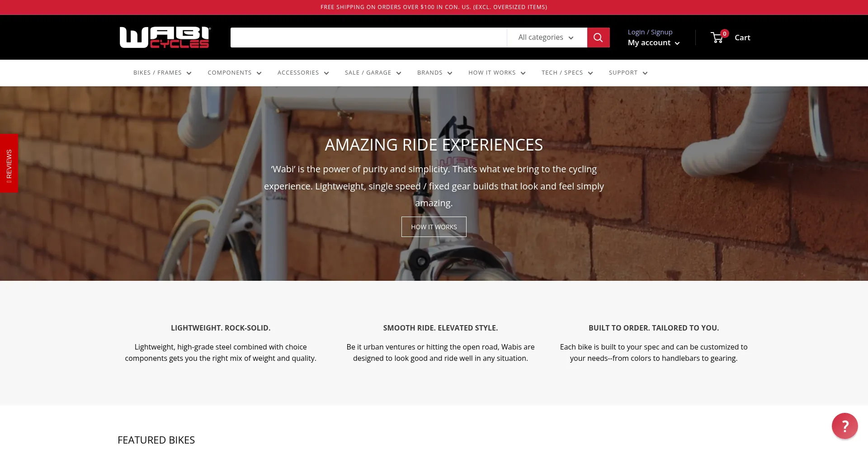Click the Wabi Cycles logo
Image resolution: width=868 pixels, height=449 pixels.
[165, 38]
